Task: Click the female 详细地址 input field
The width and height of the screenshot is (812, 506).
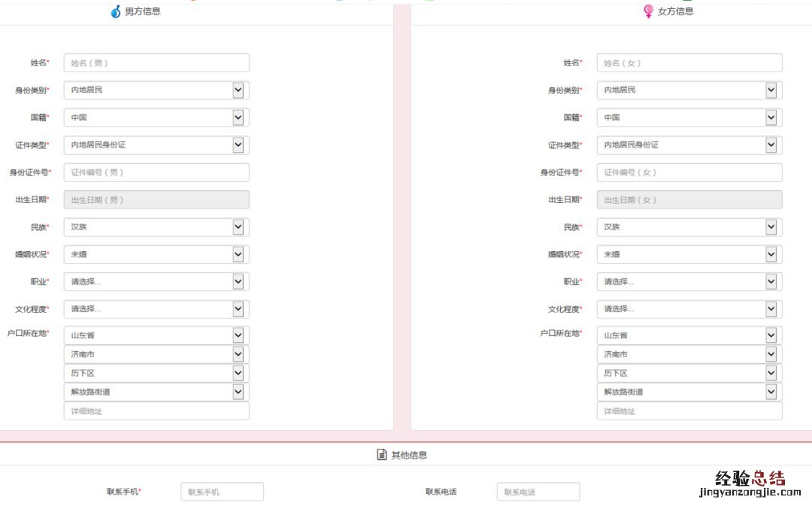Action: [689, 411]
